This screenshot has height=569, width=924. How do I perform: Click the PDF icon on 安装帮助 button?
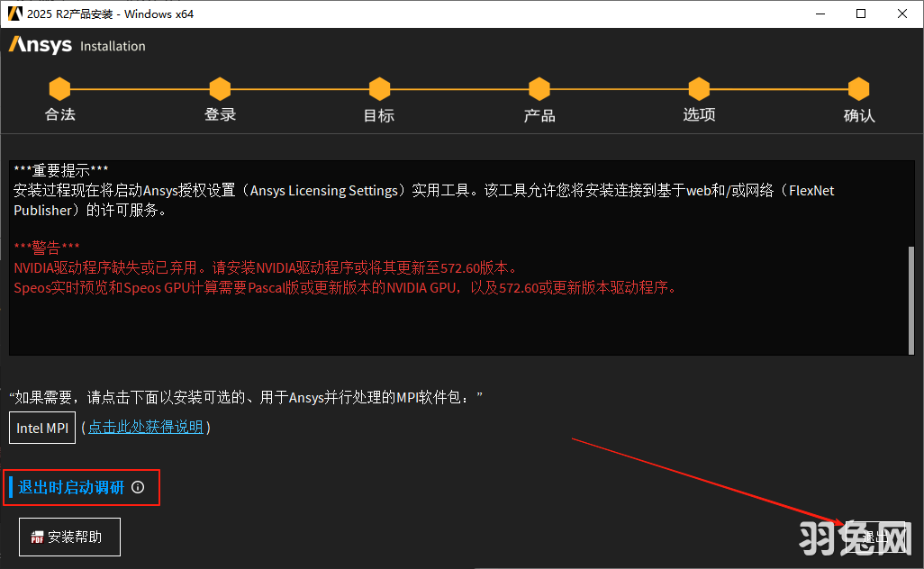coord(35,537)
